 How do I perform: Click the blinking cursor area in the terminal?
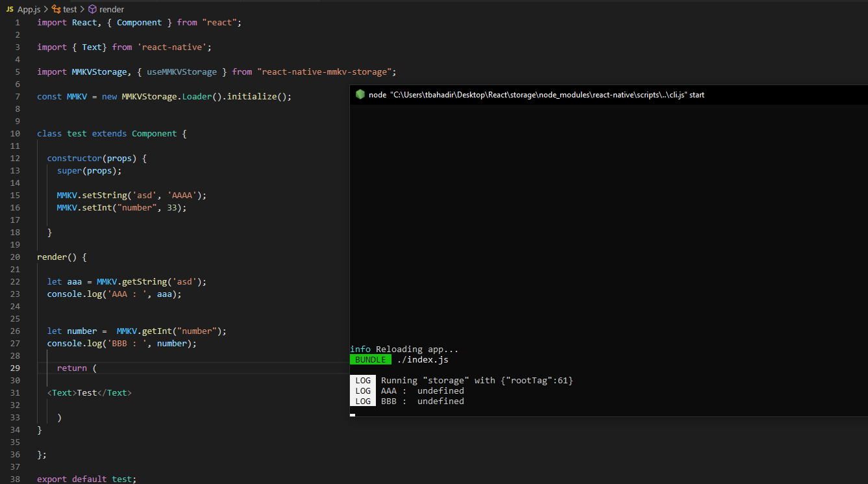pyautogui.click(x=353, y=414)
